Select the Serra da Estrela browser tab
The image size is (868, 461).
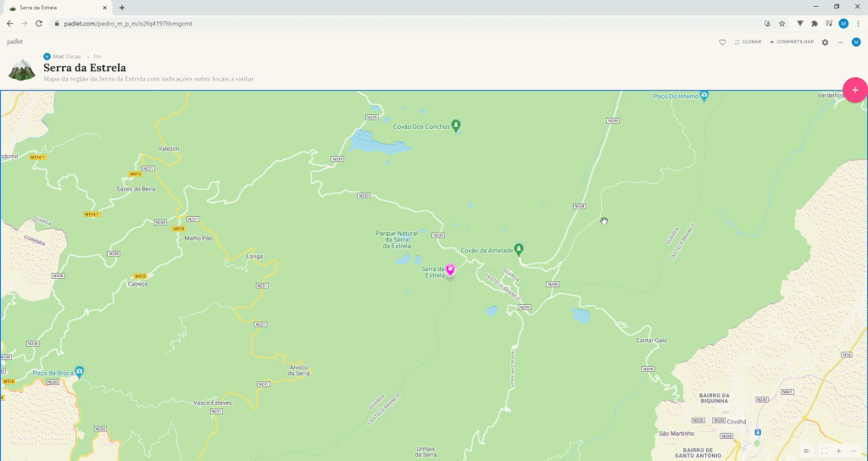58,8
